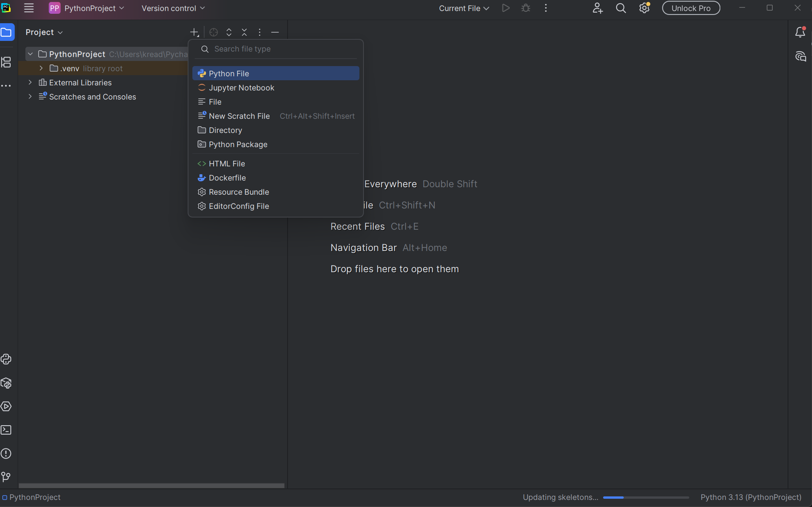Open Search Everywhere with the magnifier icon

coord(620,8)
